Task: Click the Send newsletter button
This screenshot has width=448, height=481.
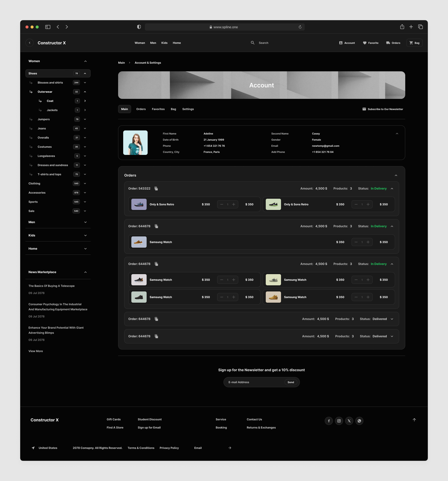Action: click(x=291, y=382)
